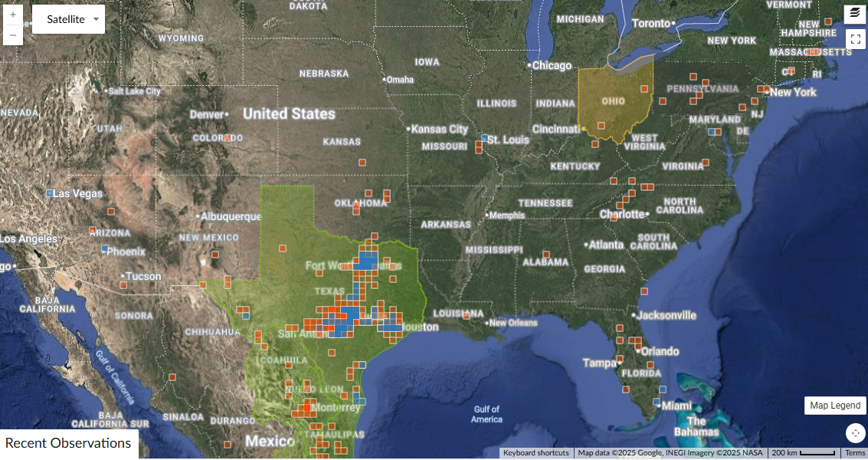Open the Map Legend
This screenshot has width=868, height=460.
[x=835, y=406]
